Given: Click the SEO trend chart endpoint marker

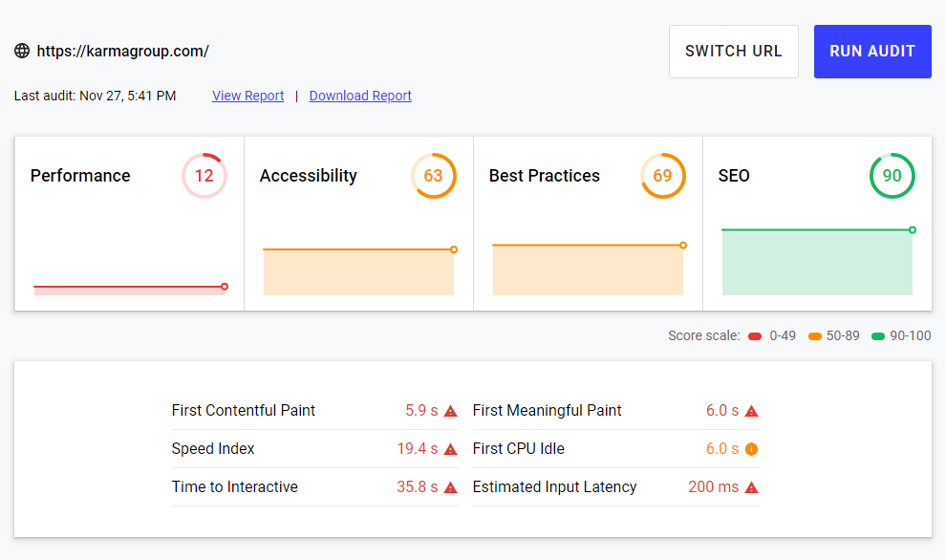Looking at the screenshot, I should [913, 230].
